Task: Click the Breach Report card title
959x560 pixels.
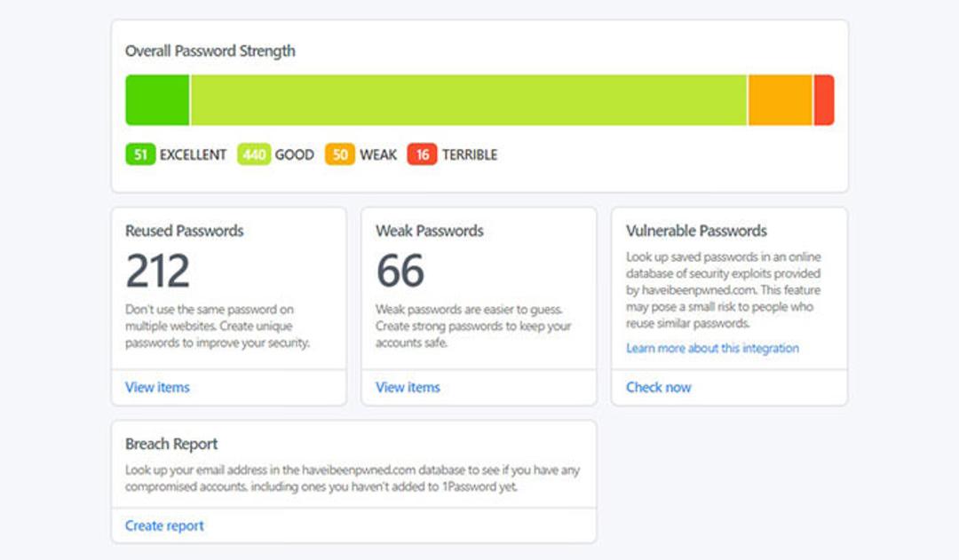Action: [171, 444]
